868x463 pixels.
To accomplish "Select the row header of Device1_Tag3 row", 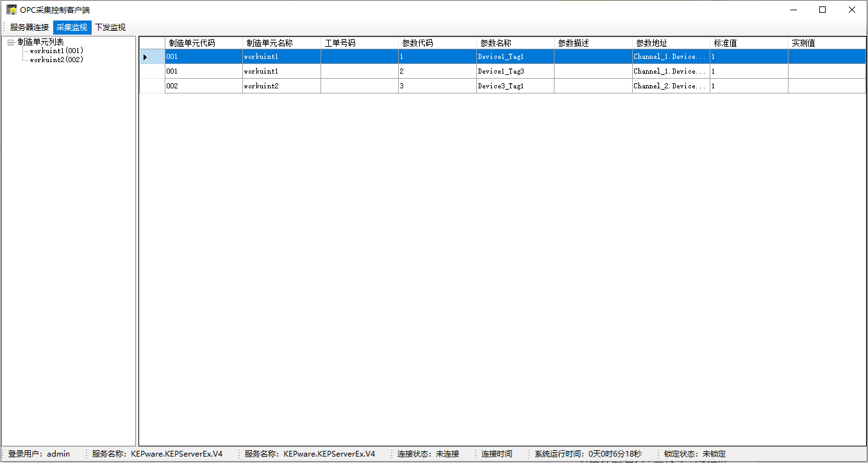I will click(x=152, y=71).
